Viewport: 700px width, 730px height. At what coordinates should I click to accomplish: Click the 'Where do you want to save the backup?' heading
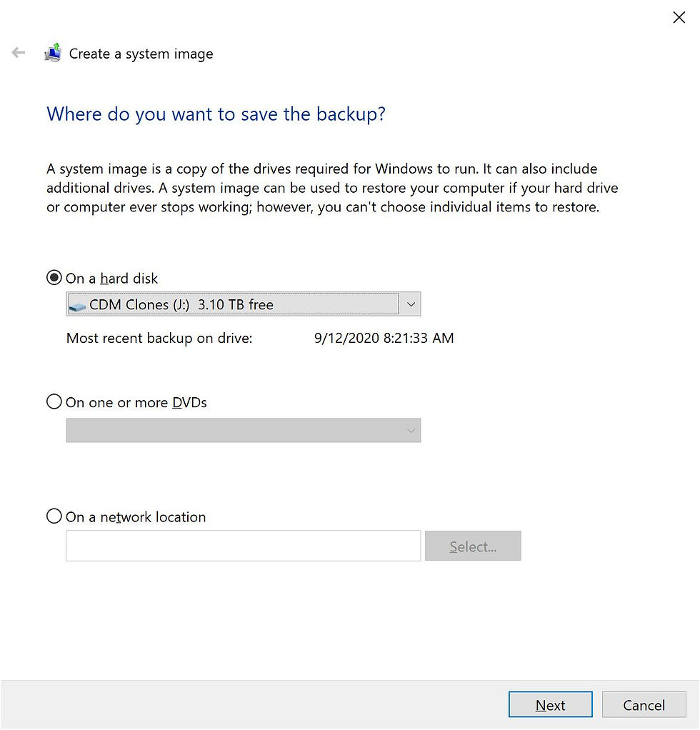point(216,114)
